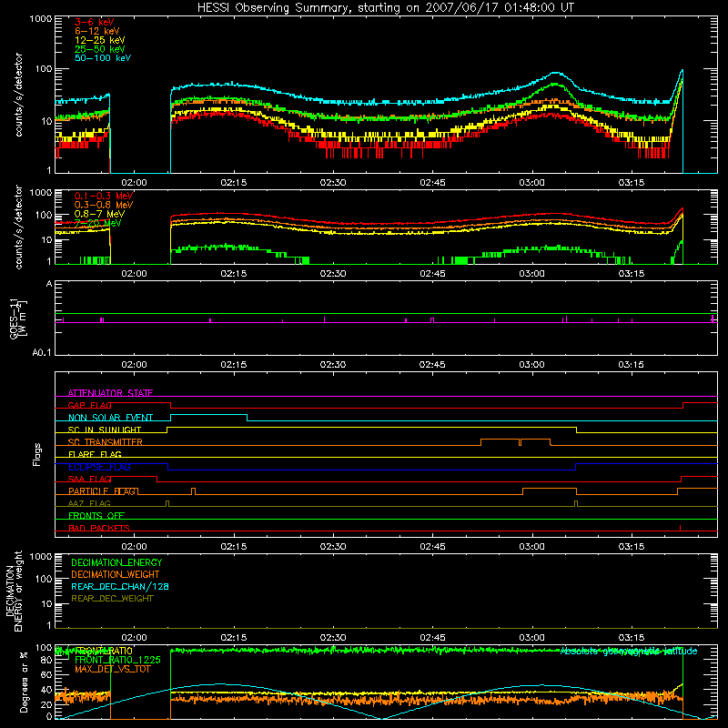
Task: Click the green 7-20 MeV legend label
Action: 98,223
